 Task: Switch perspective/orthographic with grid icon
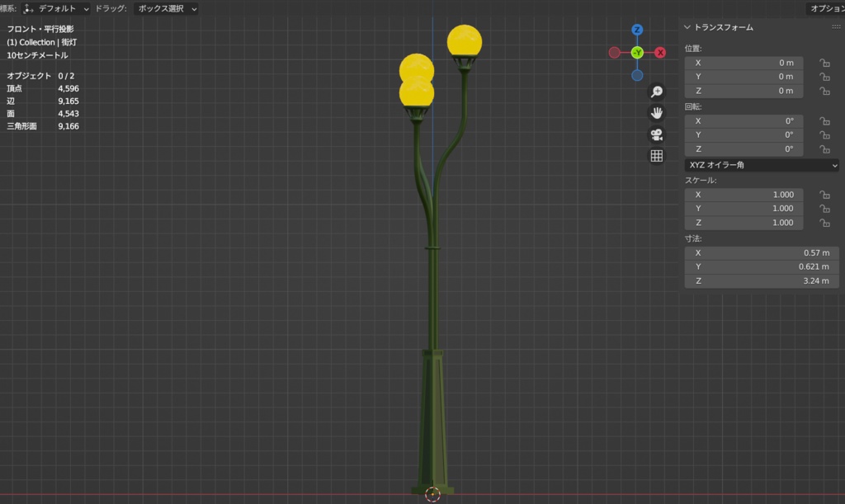click(x=656, y=156)
